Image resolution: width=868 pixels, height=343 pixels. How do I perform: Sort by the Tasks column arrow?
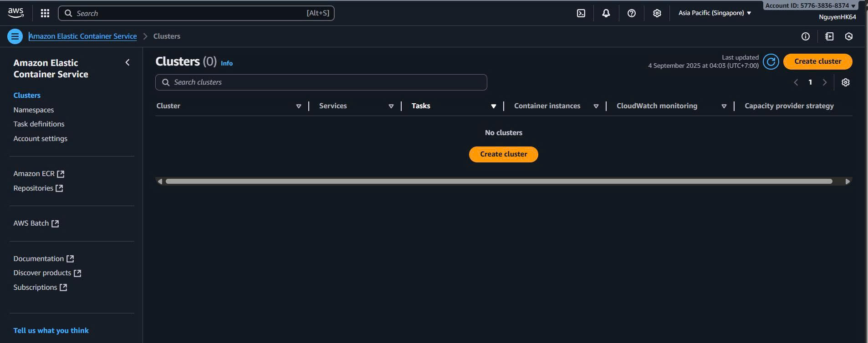[x=494, y=106]
